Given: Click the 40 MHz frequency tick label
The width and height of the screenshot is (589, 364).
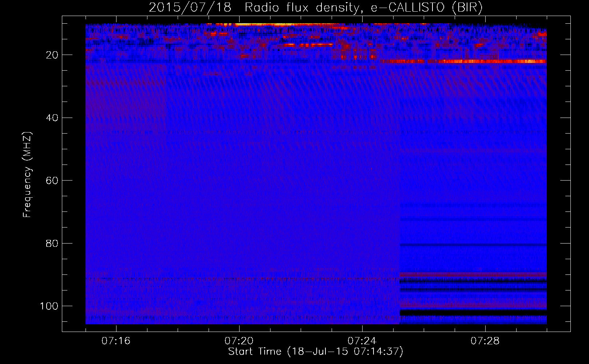Looking at the screenshot, I should click(52, 118).
